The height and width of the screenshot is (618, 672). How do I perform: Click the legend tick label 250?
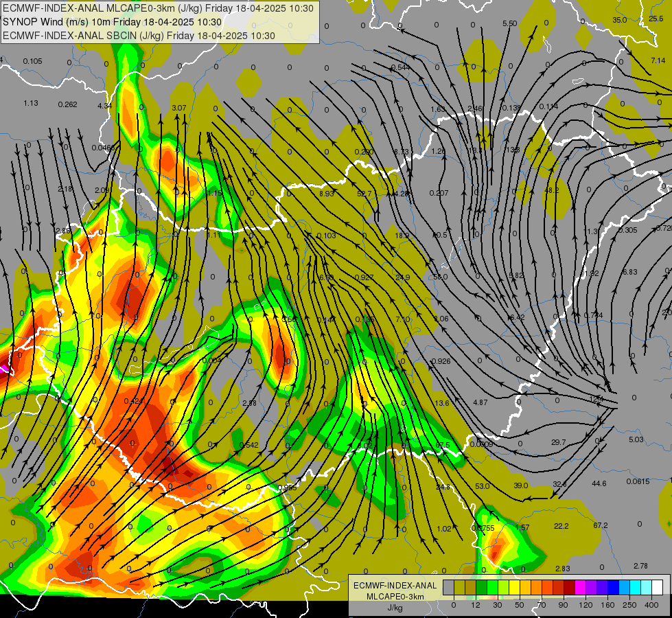[629, 605]
